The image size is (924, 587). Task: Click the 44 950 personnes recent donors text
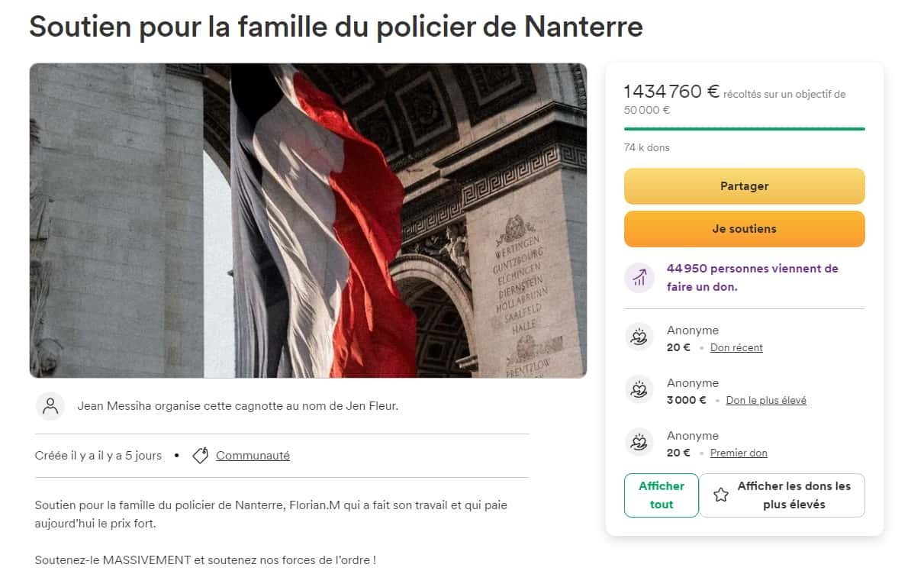point(752,278)
